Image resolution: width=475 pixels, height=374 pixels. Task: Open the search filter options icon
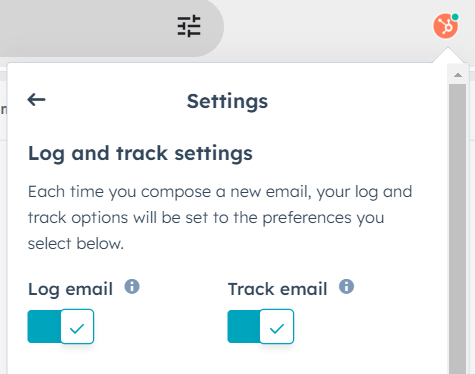[x=189, y=26]
